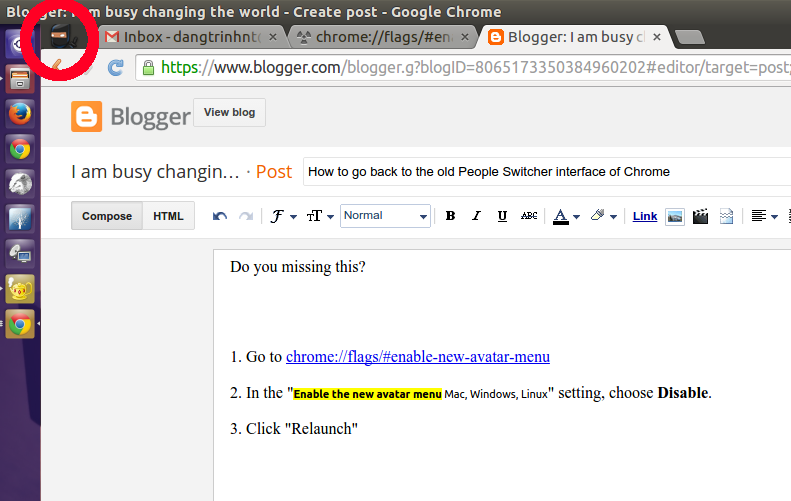
Task: Click the green HTTPS padlock icon
Action: [148, 68]
